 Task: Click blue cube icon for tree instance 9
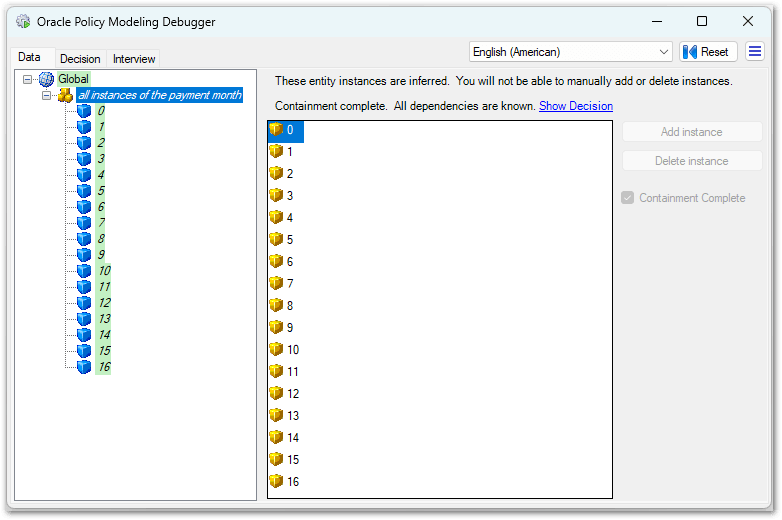[x=84, y=255]
